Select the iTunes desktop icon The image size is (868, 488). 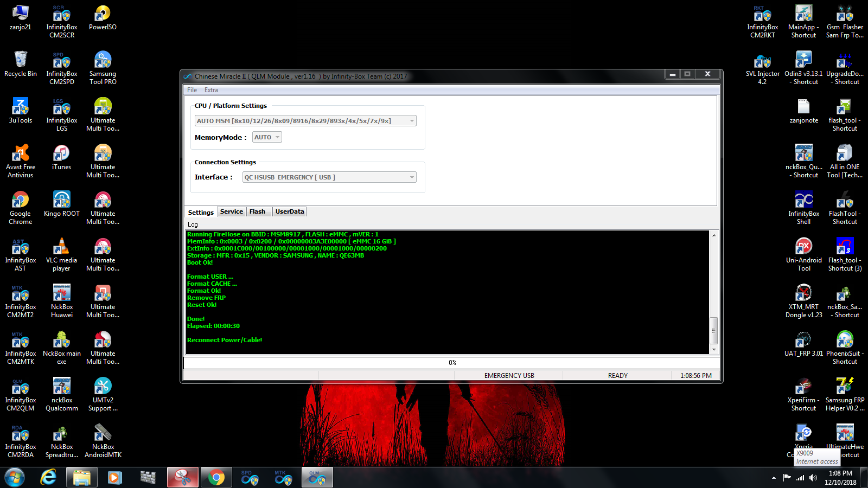pyautogui.click(x=62, y=158)
